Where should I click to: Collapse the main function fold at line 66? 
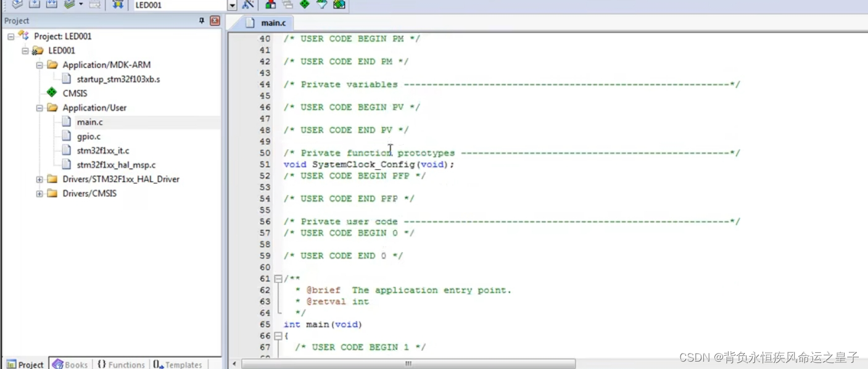pos(278,336)
